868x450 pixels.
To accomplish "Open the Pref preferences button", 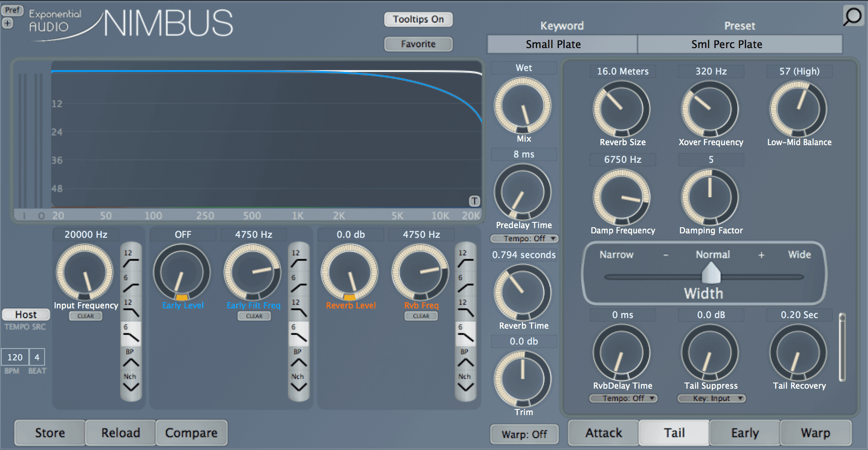I will pyautogui.click(x=12, y=10).
